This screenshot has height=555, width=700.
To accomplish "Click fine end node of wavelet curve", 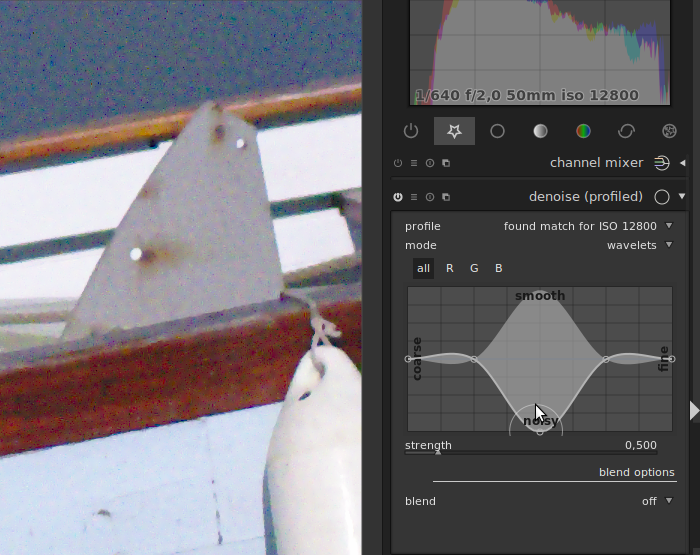I will 672,359.
